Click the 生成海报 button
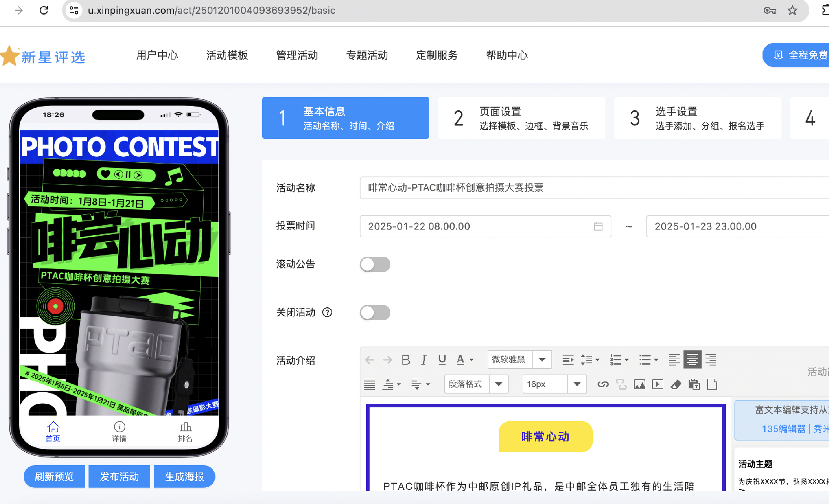This screenshot has height=504, width=829. 184,476
